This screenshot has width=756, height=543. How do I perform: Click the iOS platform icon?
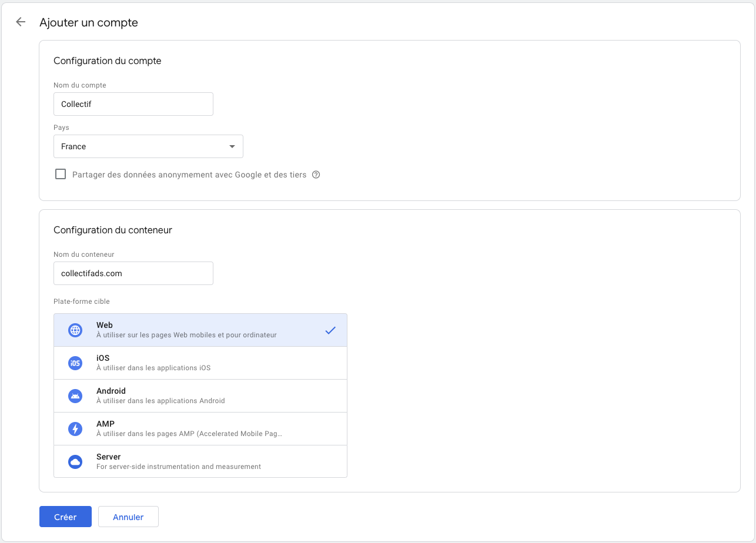point(75,363)
